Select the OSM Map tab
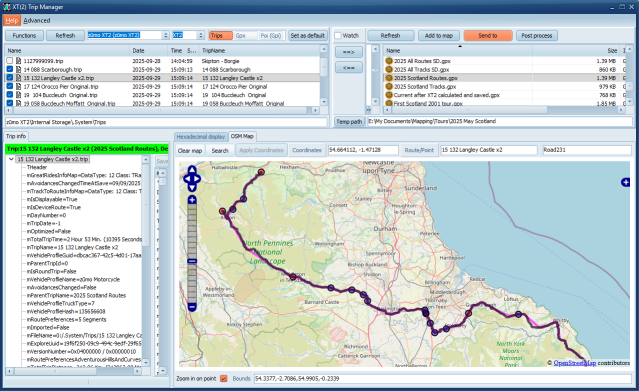This screenshot has width=639, height=391. [242, 136]
